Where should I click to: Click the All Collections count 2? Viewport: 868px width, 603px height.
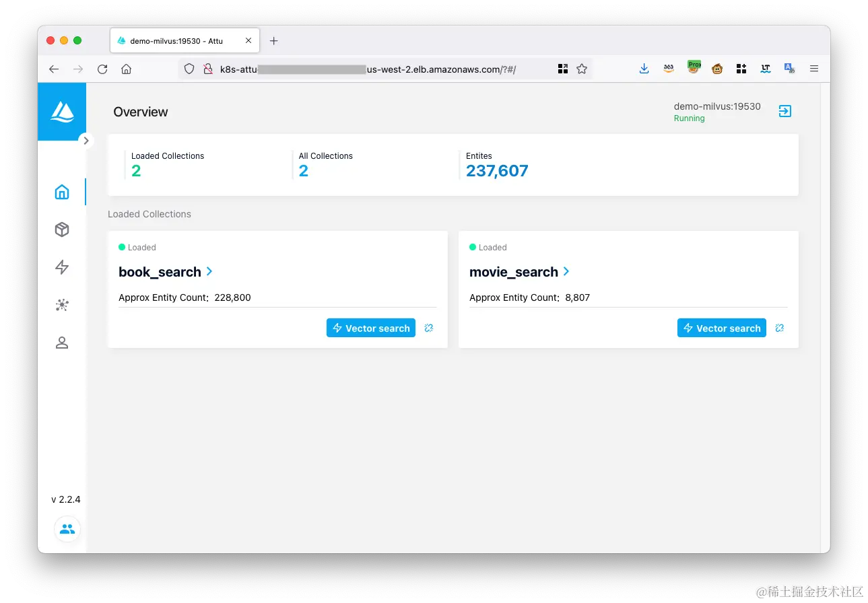click(304, 171)
